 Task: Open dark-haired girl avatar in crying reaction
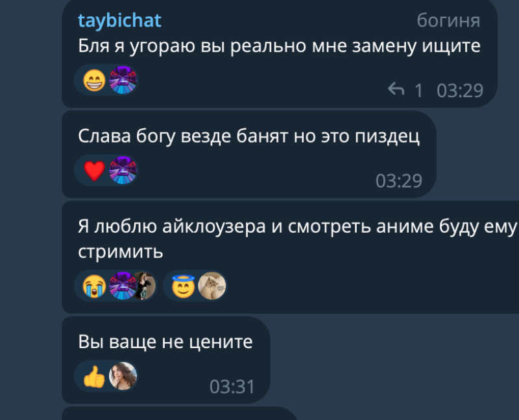coord(145,286)
